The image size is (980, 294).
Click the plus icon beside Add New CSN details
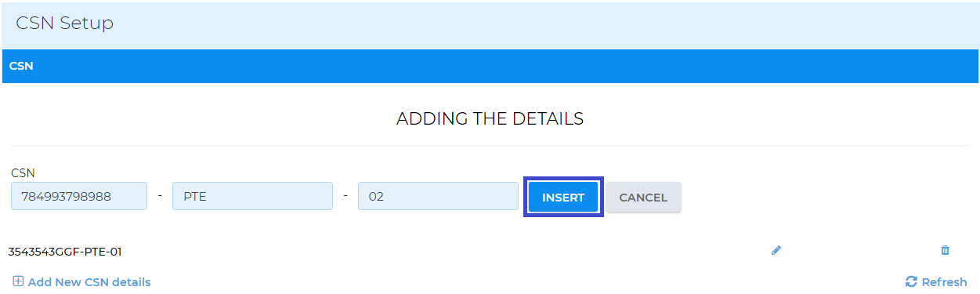coord(18,281)
